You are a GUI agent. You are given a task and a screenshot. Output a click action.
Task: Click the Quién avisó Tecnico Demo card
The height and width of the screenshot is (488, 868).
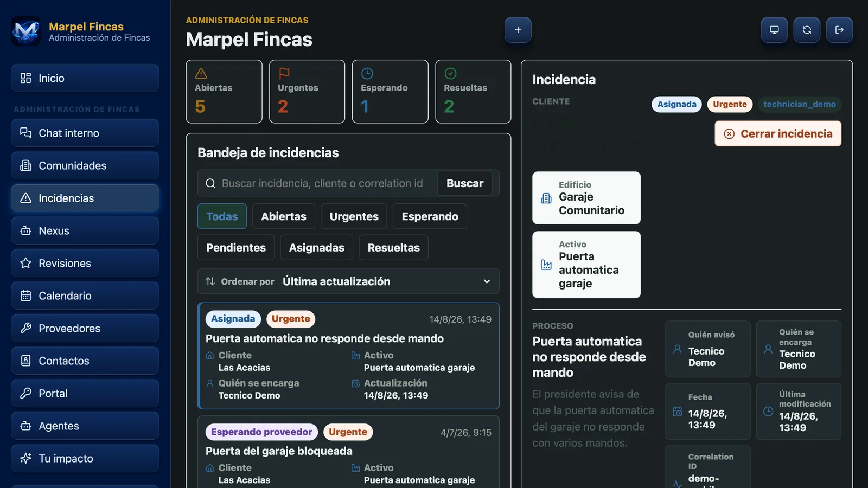click(708, 349)
